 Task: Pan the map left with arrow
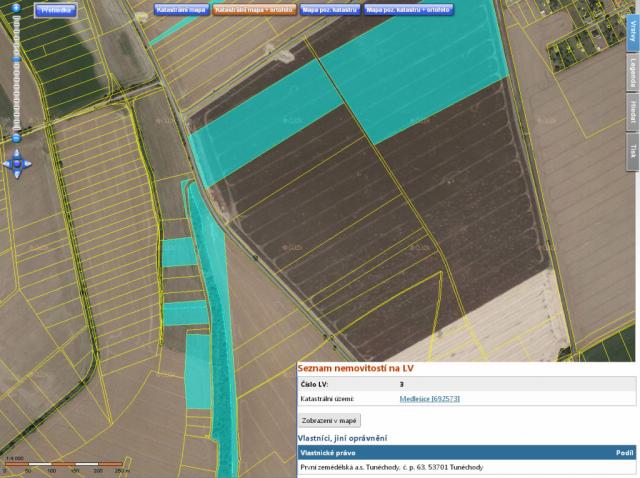click(7, 163)
